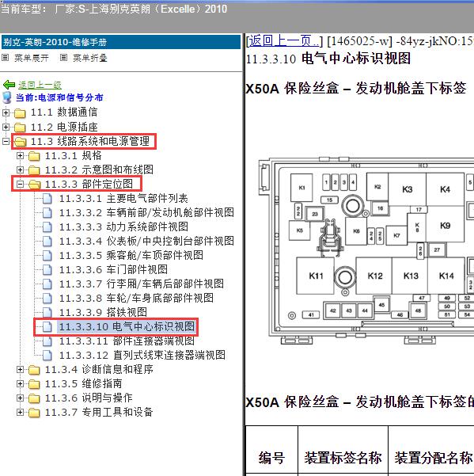Click folder icon of 11.3.5 维修指南

[x=34, y=384]
